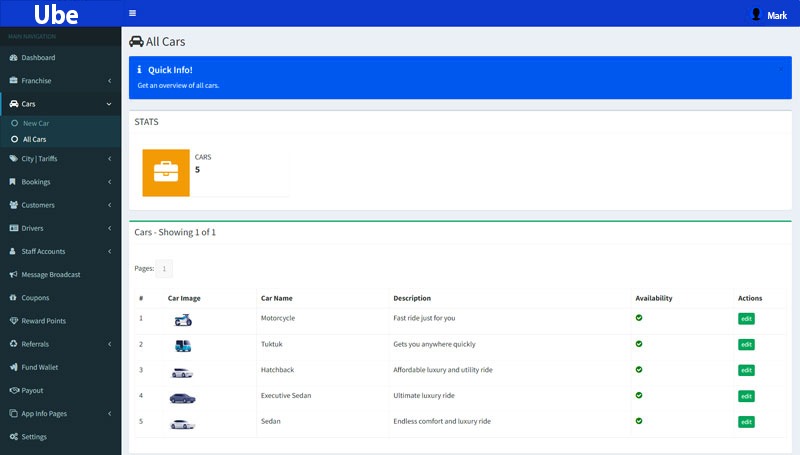The height and width of the screenshot is (455, 800).
Task: Click the Message Broadcast megaphone icon
Action: coord(13,274)
